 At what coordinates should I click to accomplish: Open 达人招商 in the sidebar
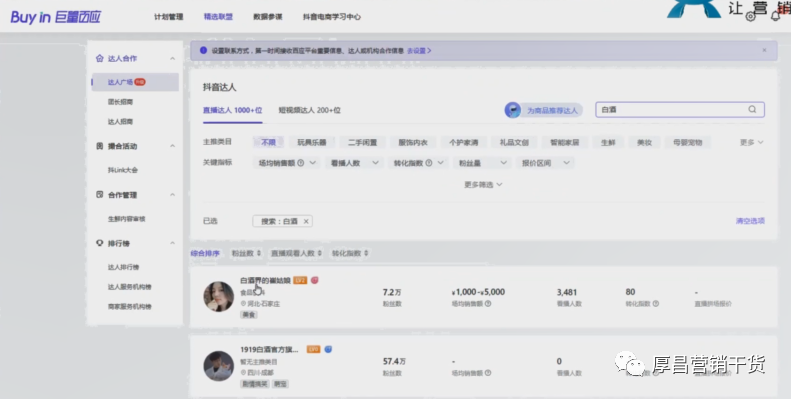(120, 122)
